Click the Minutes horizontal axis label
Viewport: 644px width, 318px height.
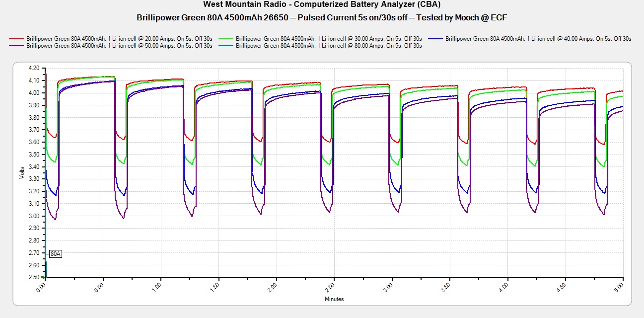(334, 299)
